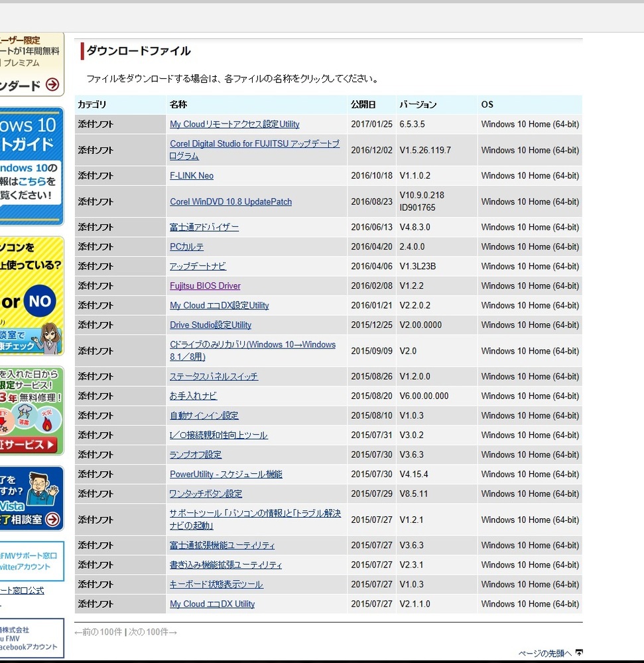The width and height of the screenshot is (644, 663).
Task: Click the ワンタッチボタン設定 link
Action: [206, 494]
